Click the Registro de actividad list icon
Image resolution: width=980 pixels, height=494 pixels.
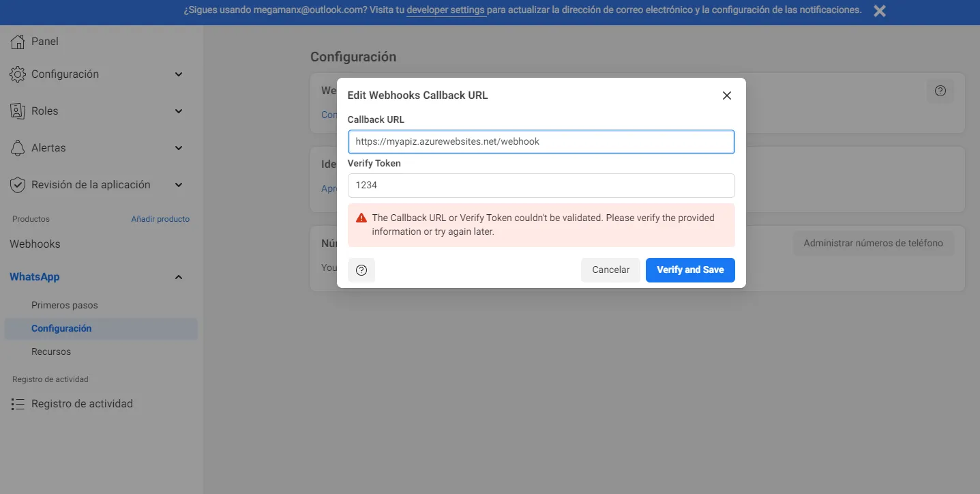point(18,404)
